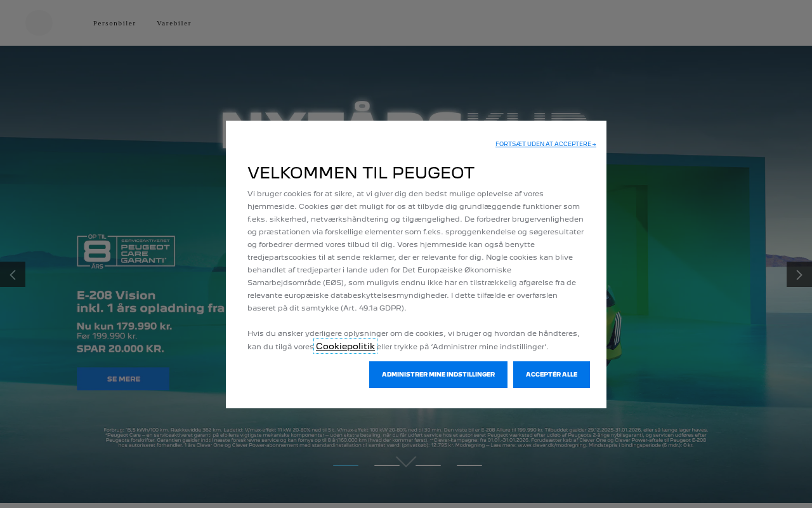Go to the next carousel slide
Viewport: 812px width, 508px height.
(x=799, y=274)
